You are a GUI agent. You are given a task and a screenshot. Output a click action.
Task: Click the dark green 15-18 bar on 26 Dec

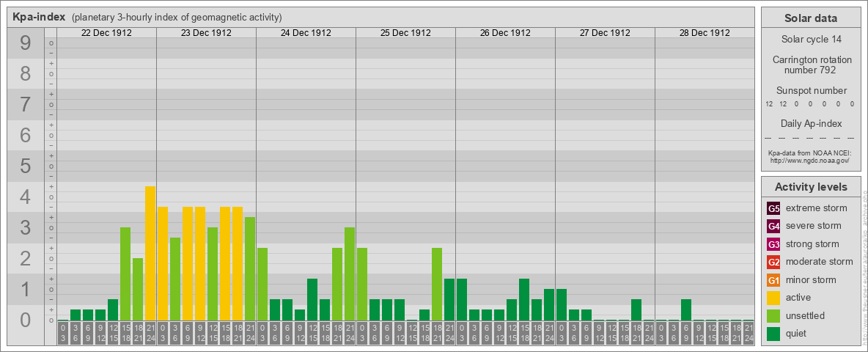point(523,299)
